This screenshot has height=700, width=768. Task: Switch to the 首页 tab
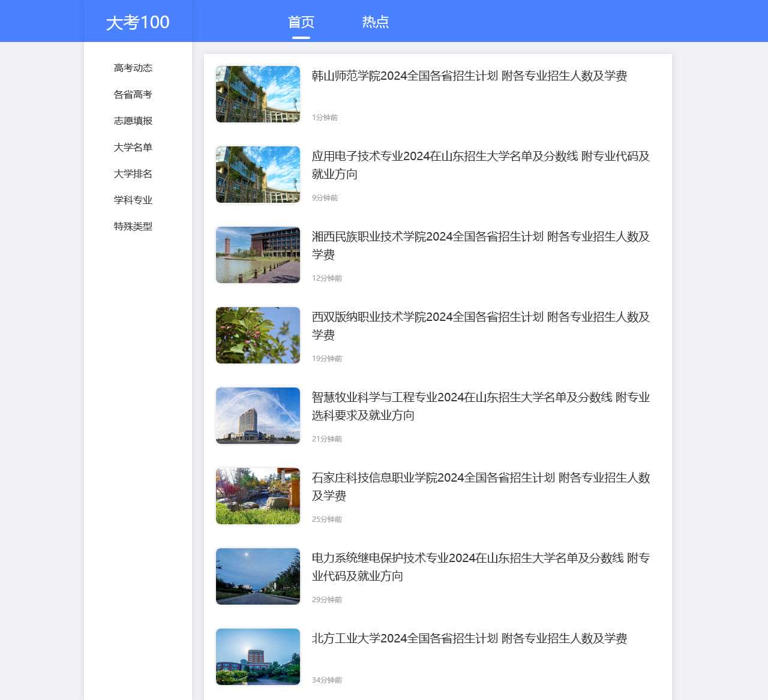(x=300, y=22)
